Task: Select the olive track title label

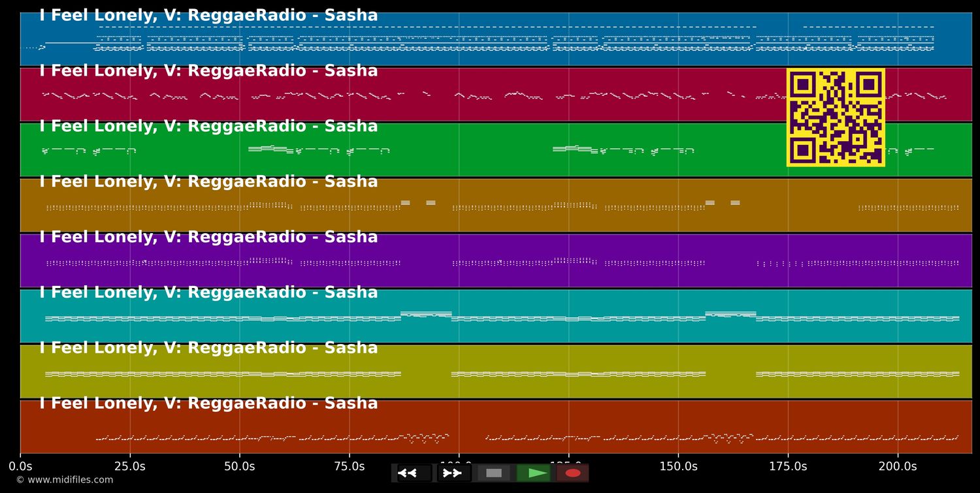Action: click(x=208, y=348)
